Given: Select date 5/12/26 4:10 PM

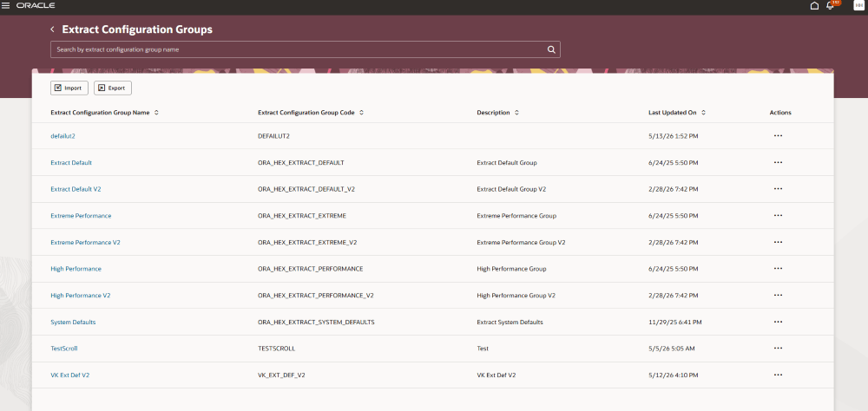Looking at the screenshot, I should 674,375.
